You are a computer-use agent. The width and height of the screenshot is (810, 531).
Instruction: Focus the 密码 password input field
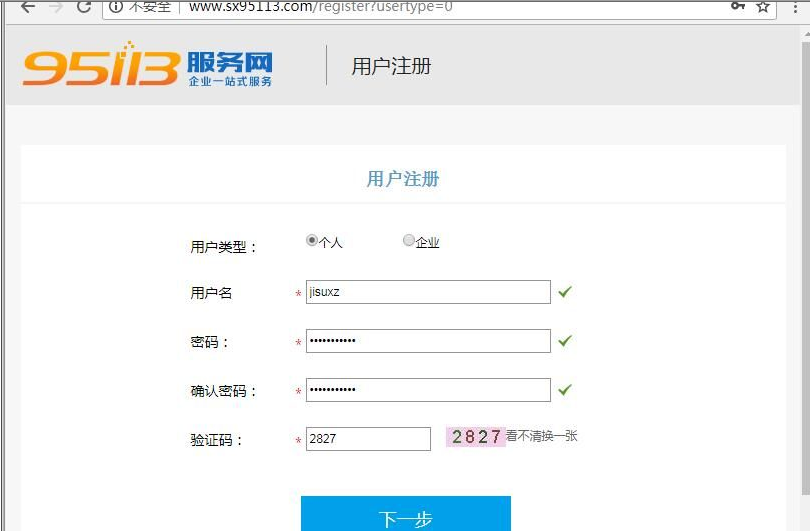tap(428, 341)
